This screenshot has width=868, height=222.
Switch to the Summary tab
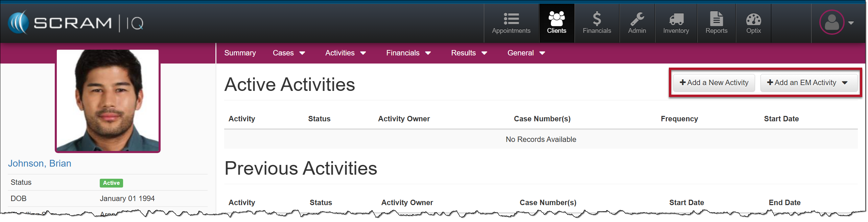click(240, 53)
